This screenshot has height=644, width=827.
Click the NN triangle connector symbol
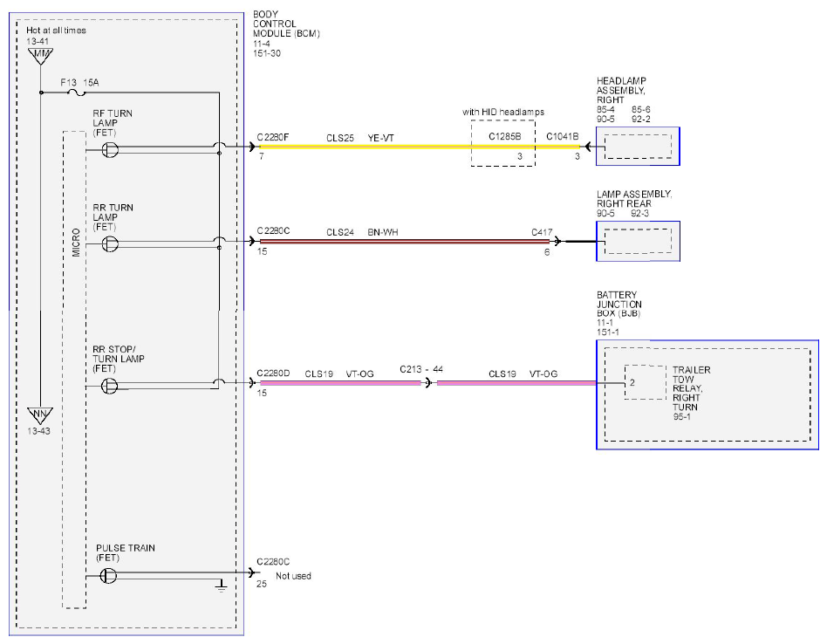(40, 415)
